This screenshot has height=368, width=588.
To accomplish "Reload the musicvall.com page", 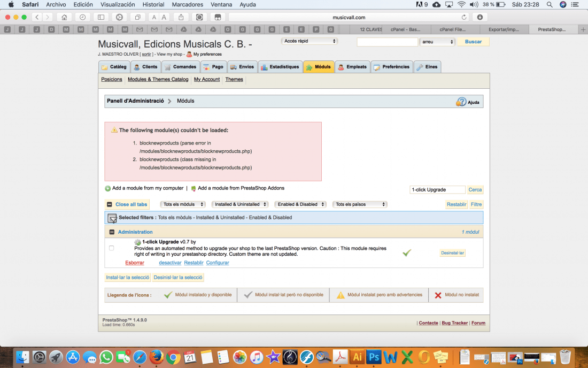I will click(x=464, y=17).
